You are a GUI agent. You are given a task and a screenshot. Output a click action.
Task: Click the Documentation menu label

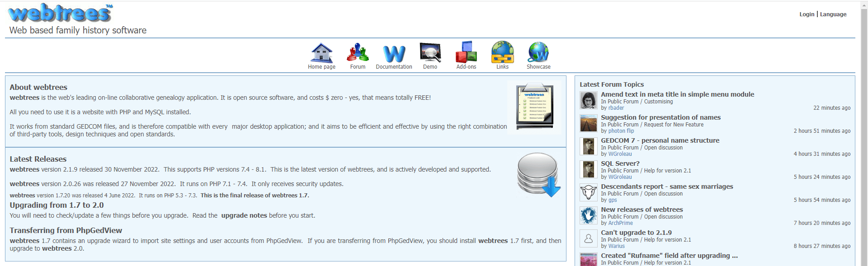click(x=394, y=67)
